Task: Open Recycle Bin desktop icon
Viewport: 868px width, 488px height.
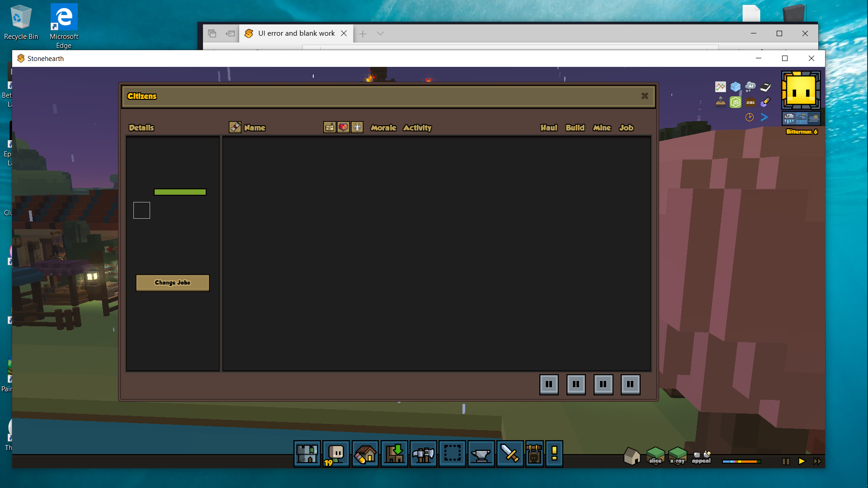Action: 21,22
